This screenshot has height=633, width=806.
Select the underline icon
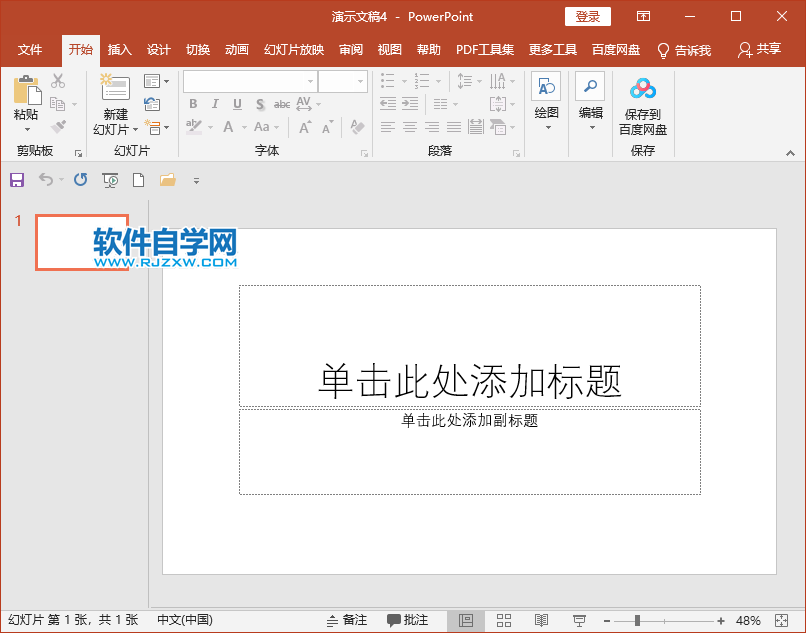click(237, 104)
